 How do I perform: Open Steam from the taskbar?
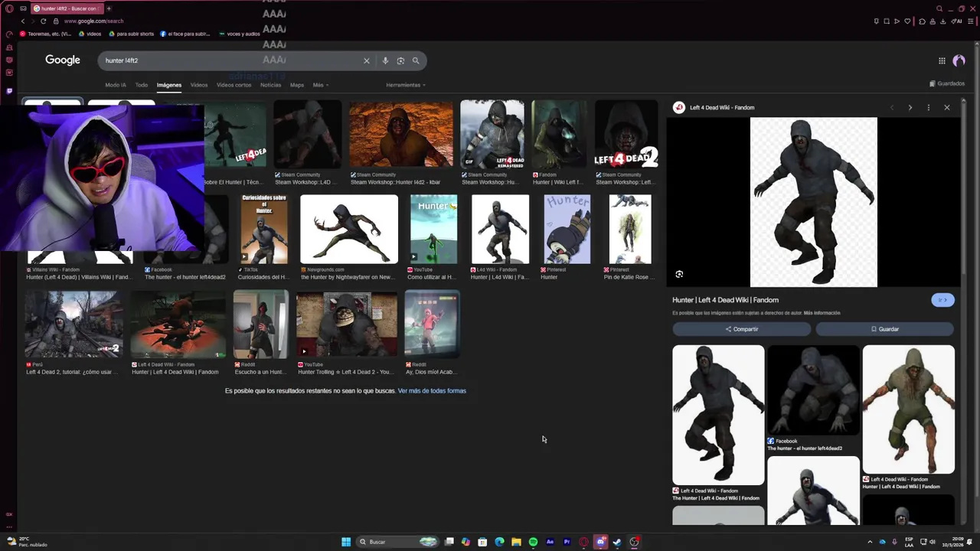coord(617,542)
